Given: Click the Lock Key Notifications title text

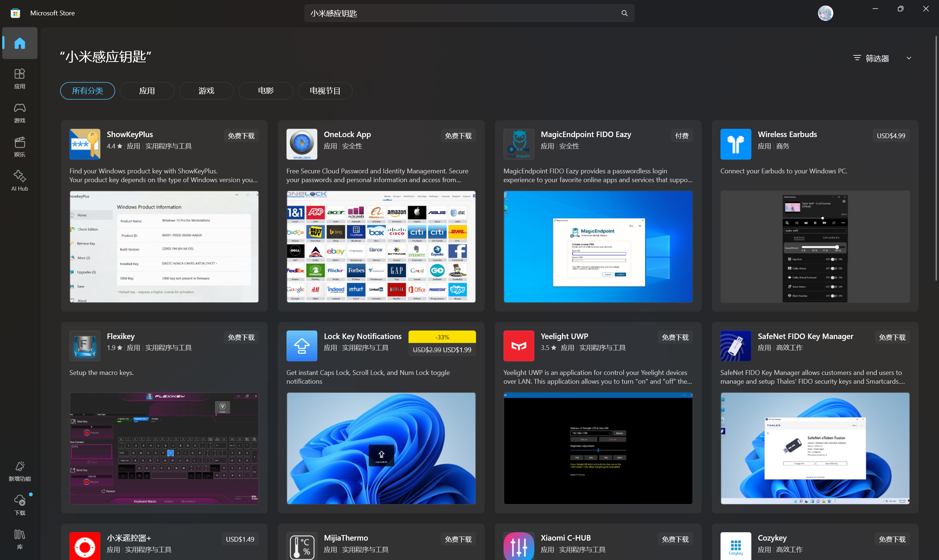Looking at the screenshot, I should (x=362, y=336).
